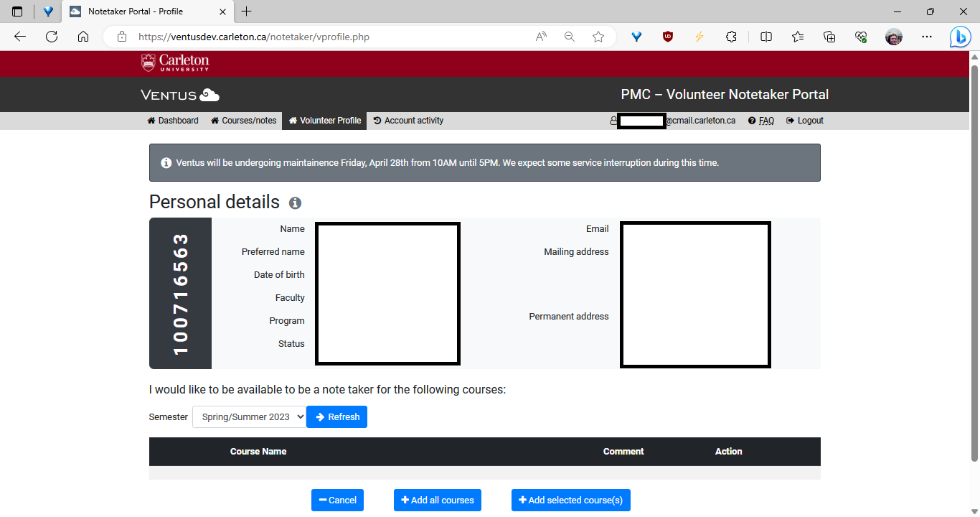Click the browser Home icon

pos(83,37)
